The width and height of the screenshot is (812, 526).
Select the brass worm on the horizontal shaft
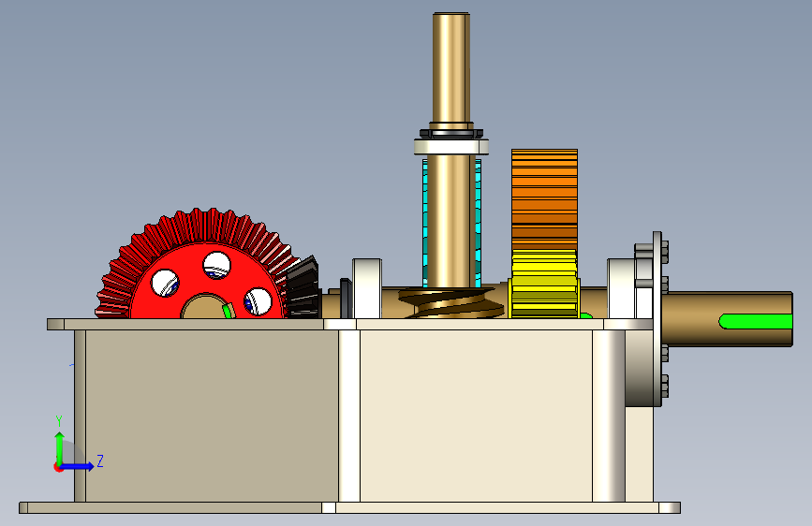click(x=450, y=303)
